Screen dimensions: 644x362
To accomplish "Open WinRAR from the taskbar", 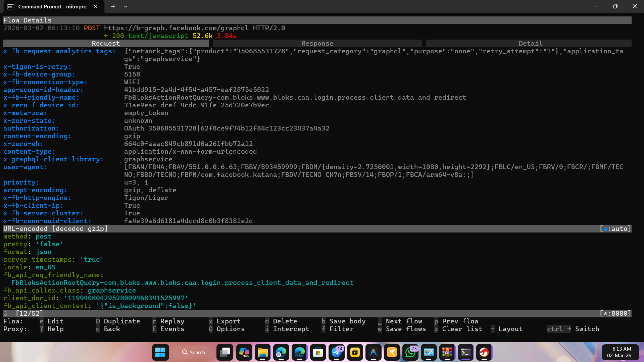I will (x=447, y=352).
